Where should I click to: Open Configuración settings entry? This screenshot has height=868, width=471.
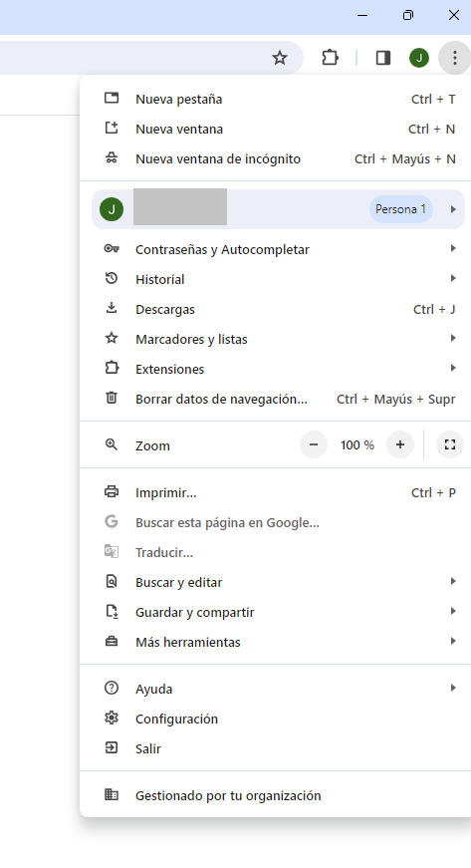[x=275, y=720]
